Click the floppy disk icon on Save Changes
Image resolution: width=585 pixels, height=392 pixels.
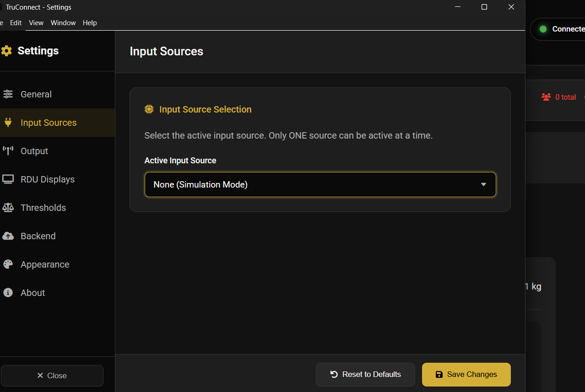439,375
